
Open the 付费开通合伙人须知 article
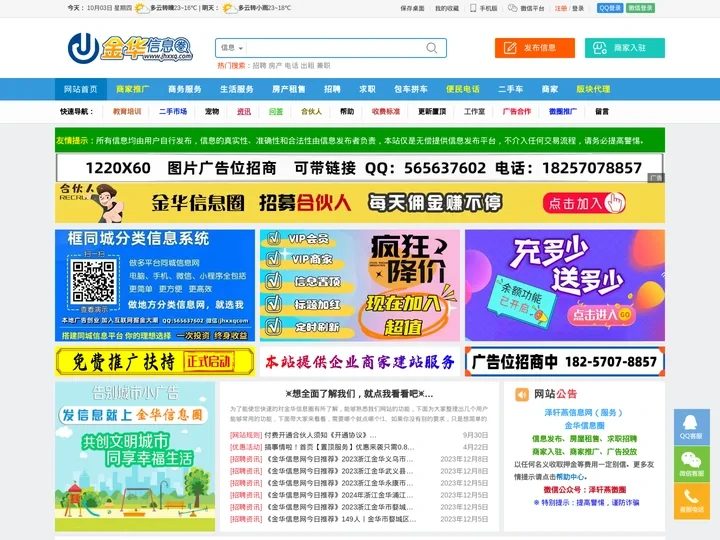click(x=321, y=435)
